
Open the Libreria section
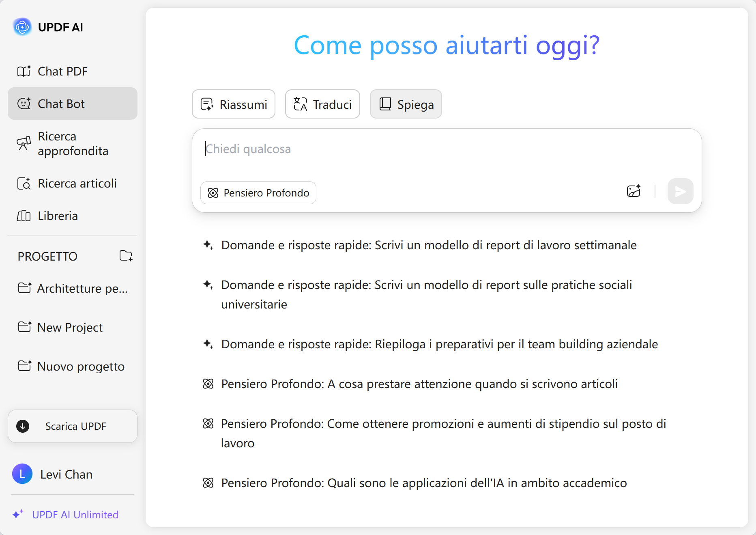tap(73, 216)
